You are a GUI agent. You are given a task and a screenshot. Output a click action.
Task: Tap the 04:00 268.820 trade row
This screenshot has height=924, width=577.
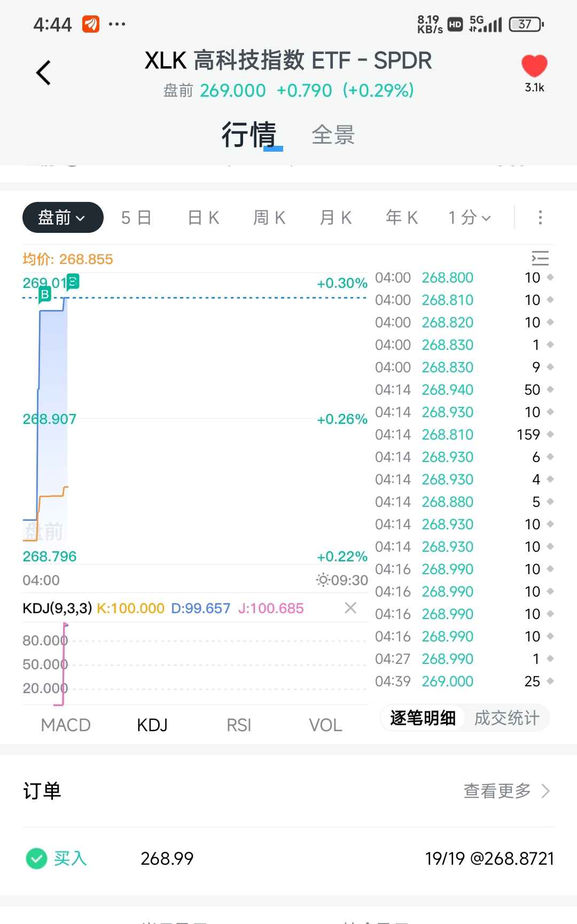tap(464, 323)
